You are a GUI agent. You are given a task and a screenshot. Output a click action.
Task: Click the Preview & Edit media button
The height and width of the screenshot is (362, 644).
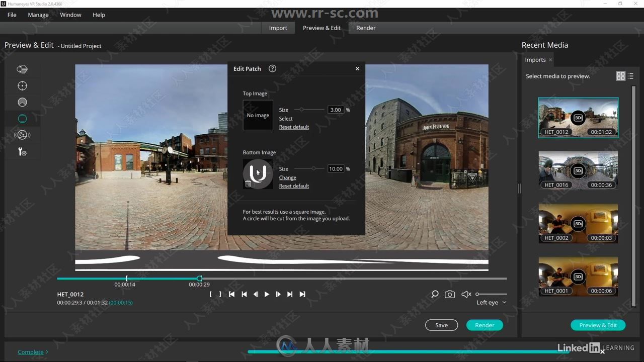598,325
